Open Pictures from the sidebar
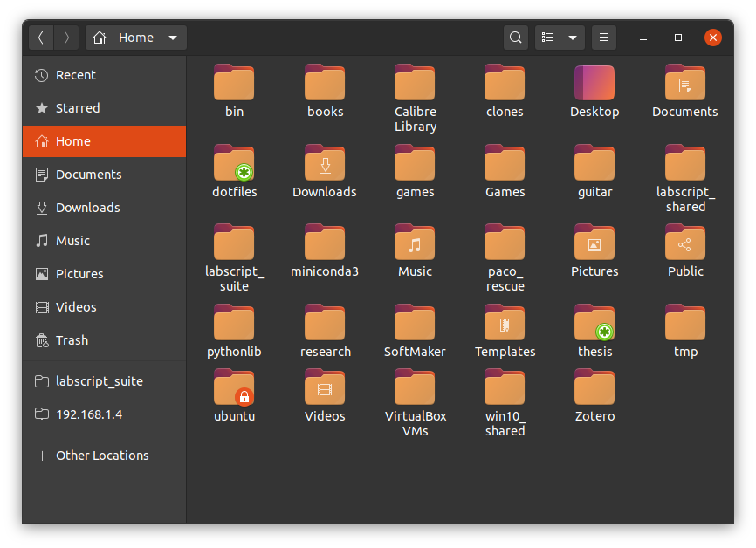756x548 pixels. click(x=104, y=274)
